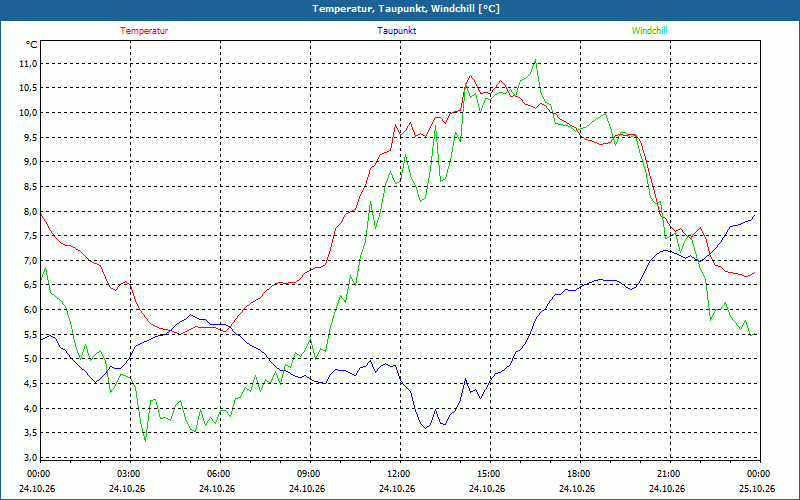Image resolution: width=800 pixels, height=500 pixels.
Task: Click the 3,5 y-axis value
Action: tap(30, 433)
